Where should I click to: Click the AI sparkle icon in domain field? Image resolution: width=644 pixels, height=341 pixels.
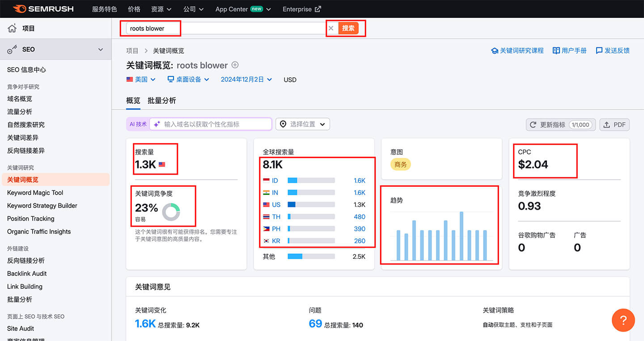[x=157, y=124]
